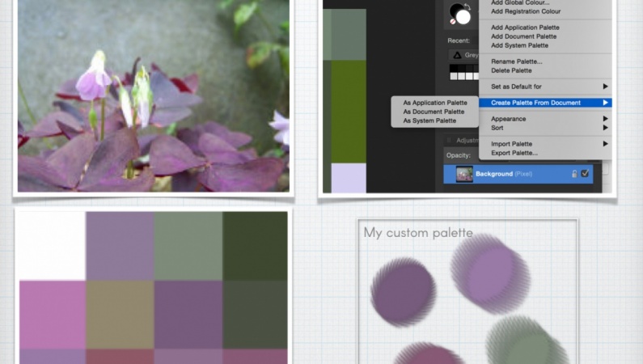Viewport: 643px width, 364px height.
Task: Click the lavender block on the canvas
Action: point(348,178)
